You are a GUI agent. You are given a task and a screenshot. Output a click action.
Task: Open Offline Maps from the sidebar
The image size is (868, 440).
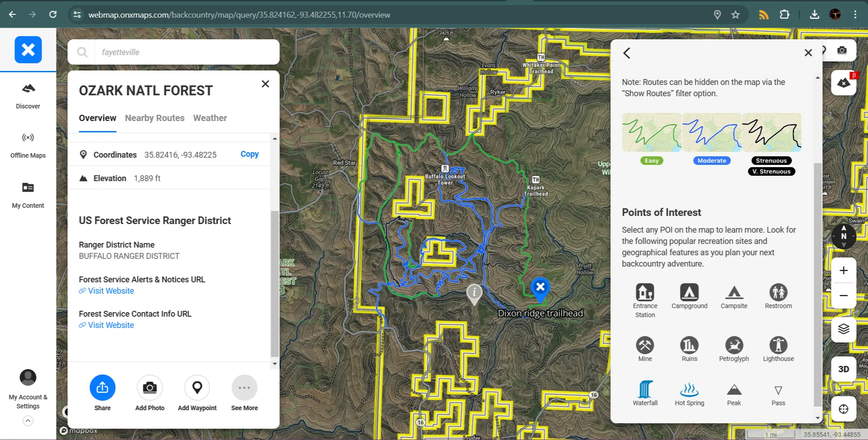pyautogui.click(x=28, y=144)
